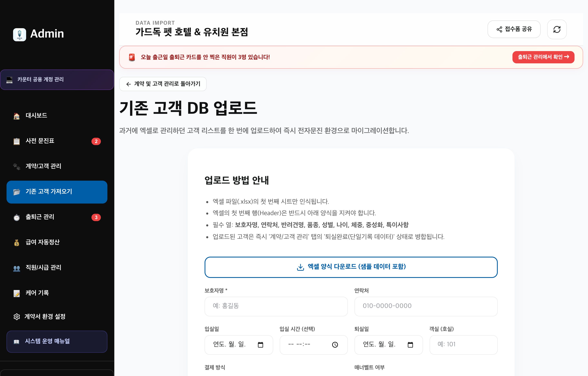The height and width of the screenshot is (376, 588).
Task: Open 시스템 운영 매뉴얼
Action: pos(57,341)
